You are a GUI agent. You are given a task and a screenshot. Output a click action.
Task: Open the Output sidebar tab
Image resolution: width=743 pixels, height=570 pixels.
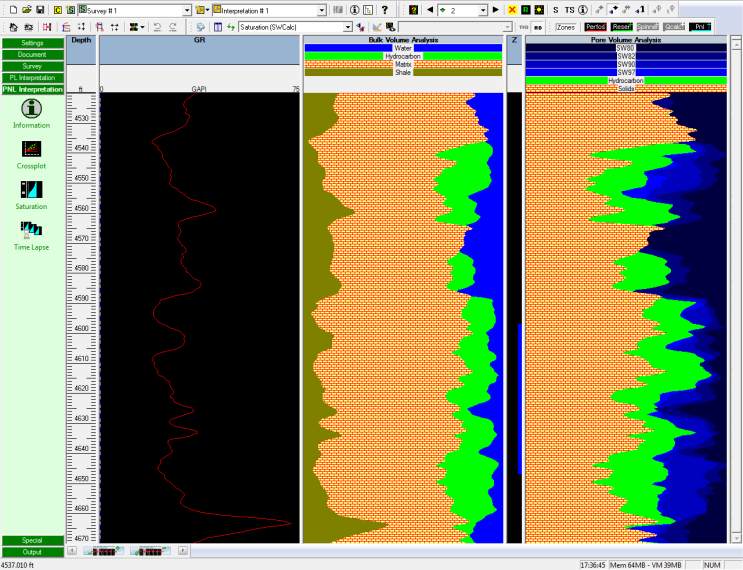point(33,552)
